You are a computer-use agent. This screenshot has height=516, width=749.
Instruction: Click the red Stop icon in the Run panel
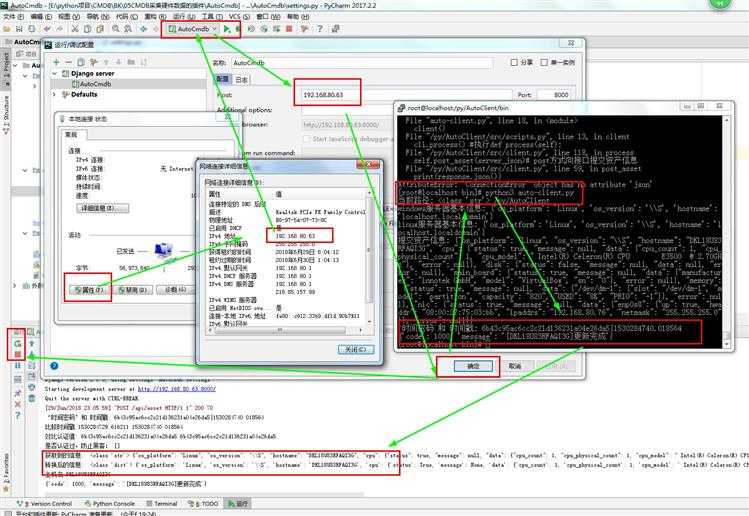18,355
